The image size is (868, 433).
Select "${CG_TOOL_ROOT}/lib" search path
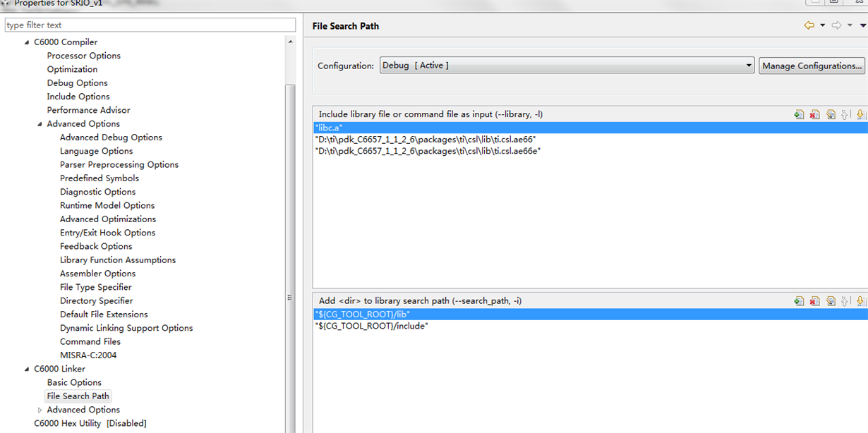pos(590,315)
